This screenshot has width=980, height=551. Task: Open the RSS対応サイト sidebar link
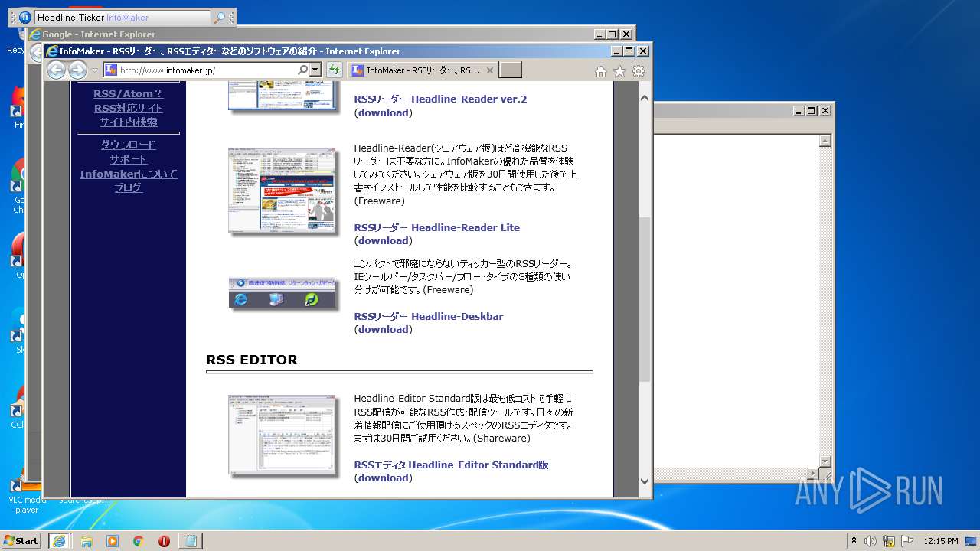[128, 108]
